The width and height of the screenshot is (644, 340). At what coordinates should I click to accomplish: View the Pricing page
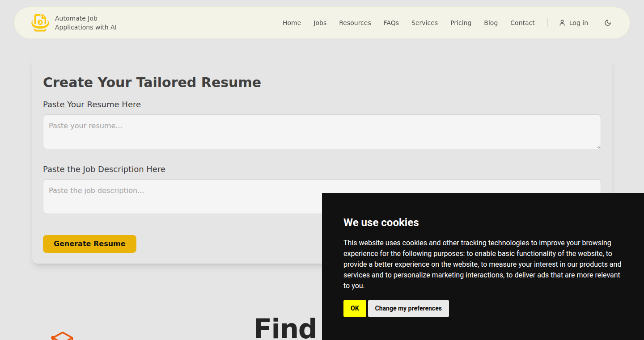point(461,23)
